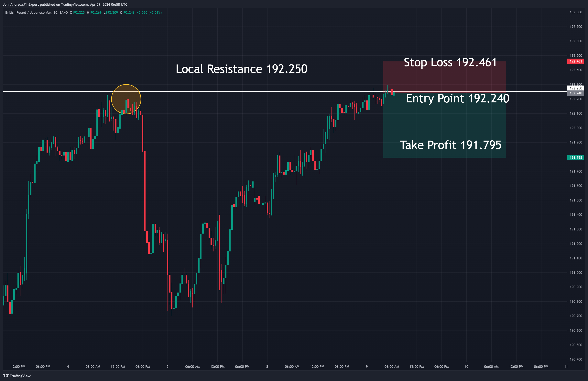Click the '4' date label on time axis
The image size is (588, 381).
tap(68, 367)
